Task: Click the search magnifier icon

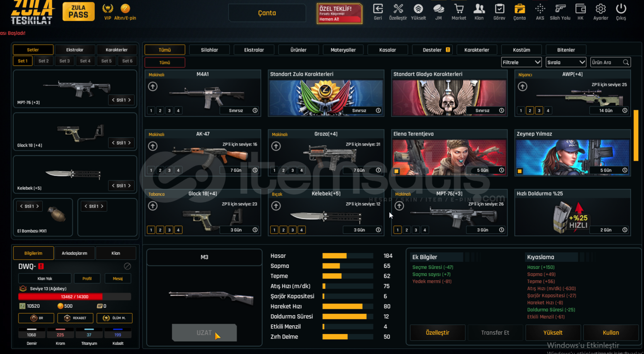Action: [626, 63]
